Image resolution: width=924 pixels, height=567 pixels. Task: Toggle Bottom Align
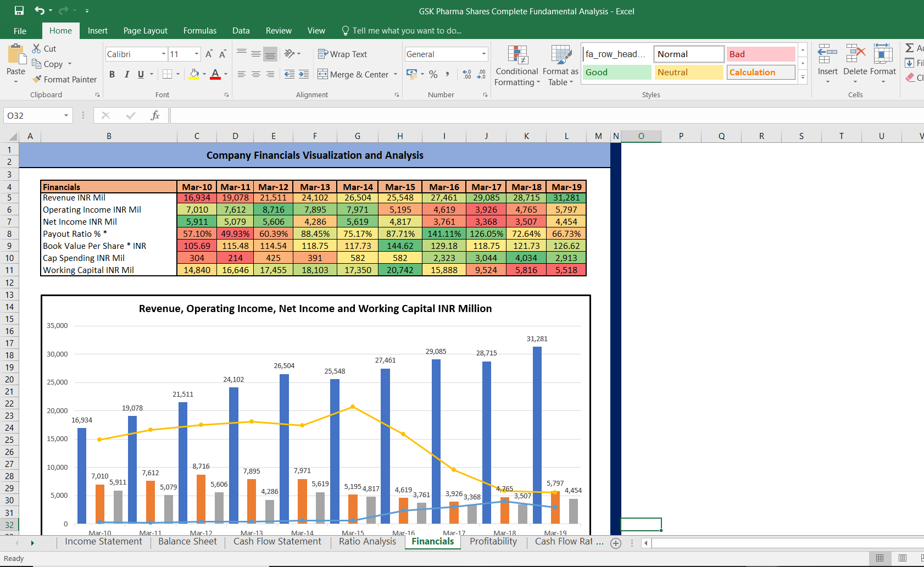tap(270, 54)
